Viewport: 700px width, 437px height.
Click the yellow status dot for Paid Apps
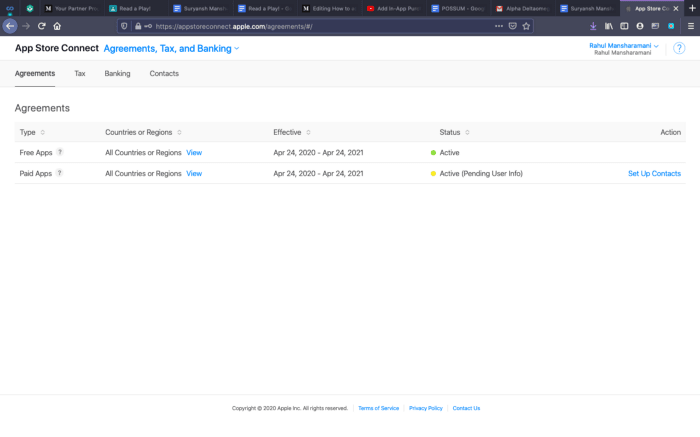tap(433, 174)
